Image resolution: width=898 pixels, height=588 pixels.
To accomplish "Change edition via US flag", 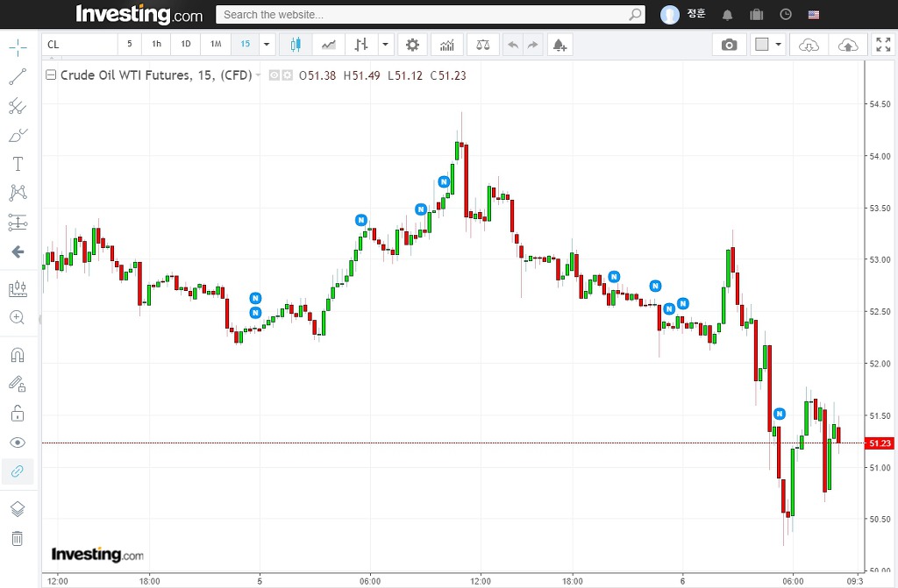I will click(814, 15).
